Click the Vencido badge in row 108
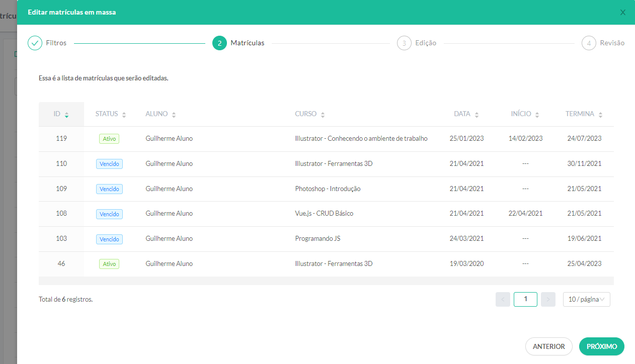The image size is (635, 364). click(109, 214)
